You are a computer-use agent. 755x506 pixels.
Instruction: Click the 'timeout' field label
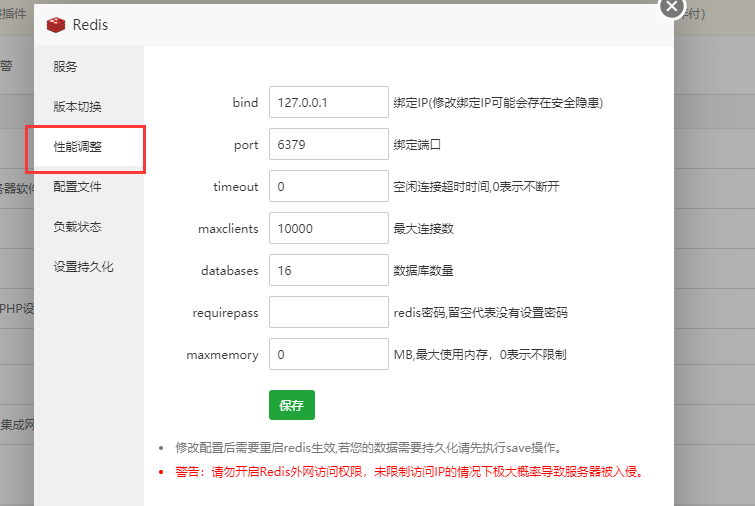coord(236,187)
